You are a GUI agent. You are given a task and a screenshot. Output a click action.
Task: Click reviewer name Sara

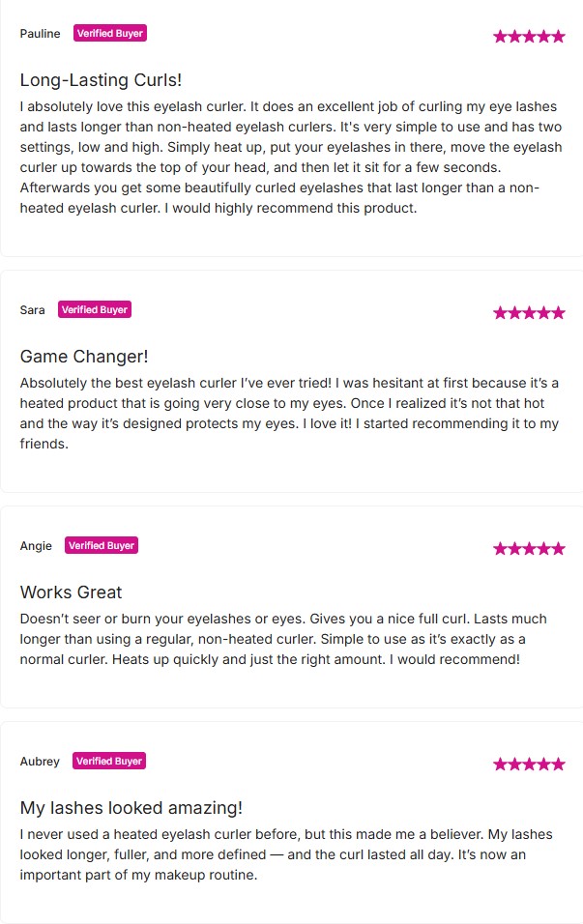coord(32,310)
